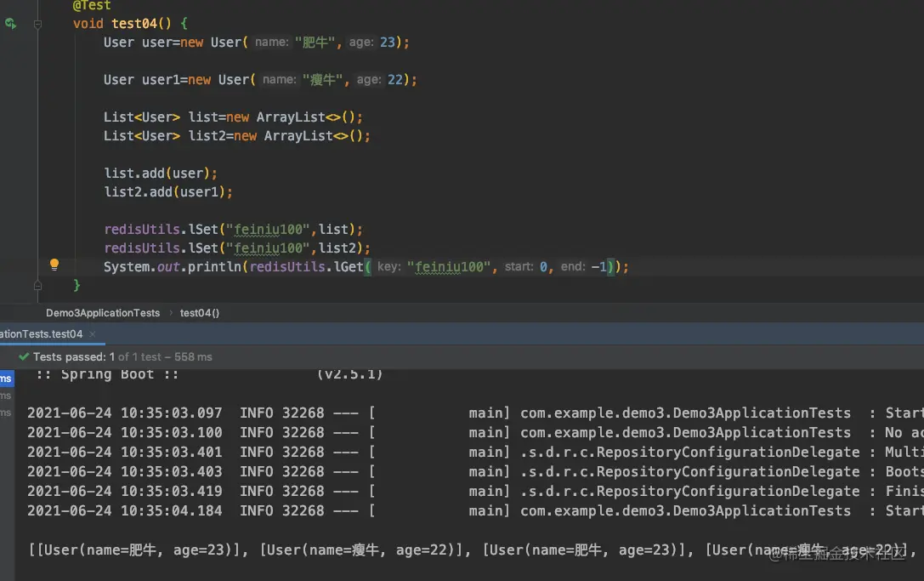Screen dimensions: 924x581
Task: Click the List<User> list=new ArrayList line
Action: click(233, 117)
